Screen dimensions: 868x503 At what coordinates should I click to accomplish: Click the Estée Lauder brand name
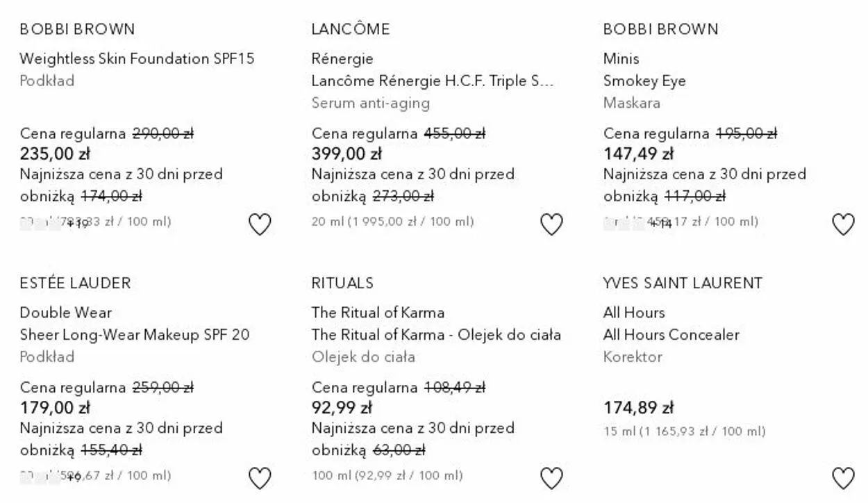(x=75, y=283)
